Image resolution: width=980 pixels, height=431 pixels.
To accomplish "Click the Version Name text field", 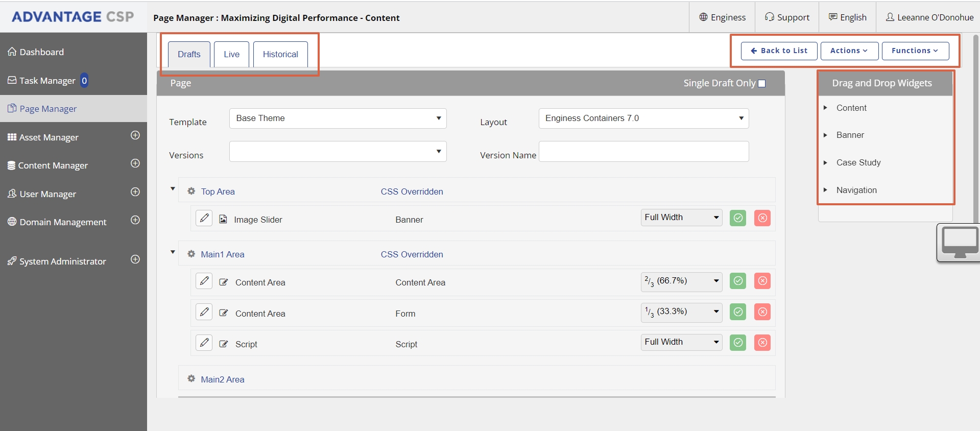I will (643, 152).
